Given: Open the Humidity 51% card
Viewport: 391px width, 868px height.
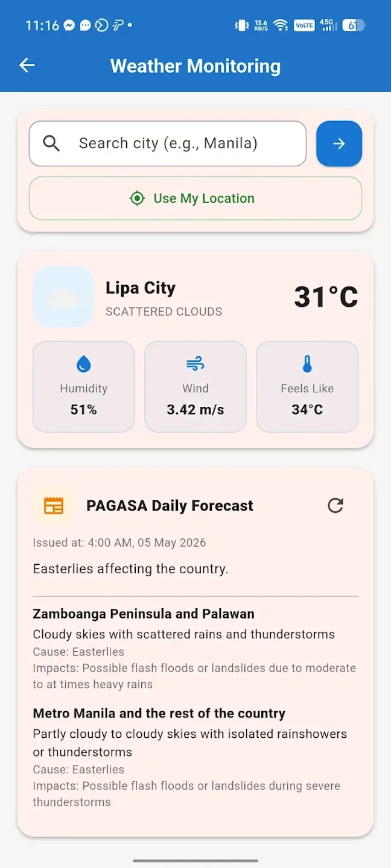Looking at the screenshot, I should (x=84, y=387).
